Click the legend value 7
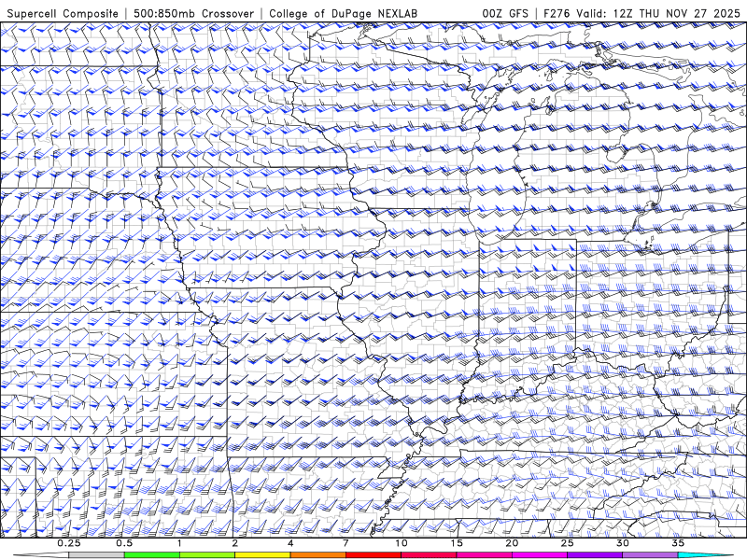The width and height of the screenshot is (747, 560). [x=345, y=543]
